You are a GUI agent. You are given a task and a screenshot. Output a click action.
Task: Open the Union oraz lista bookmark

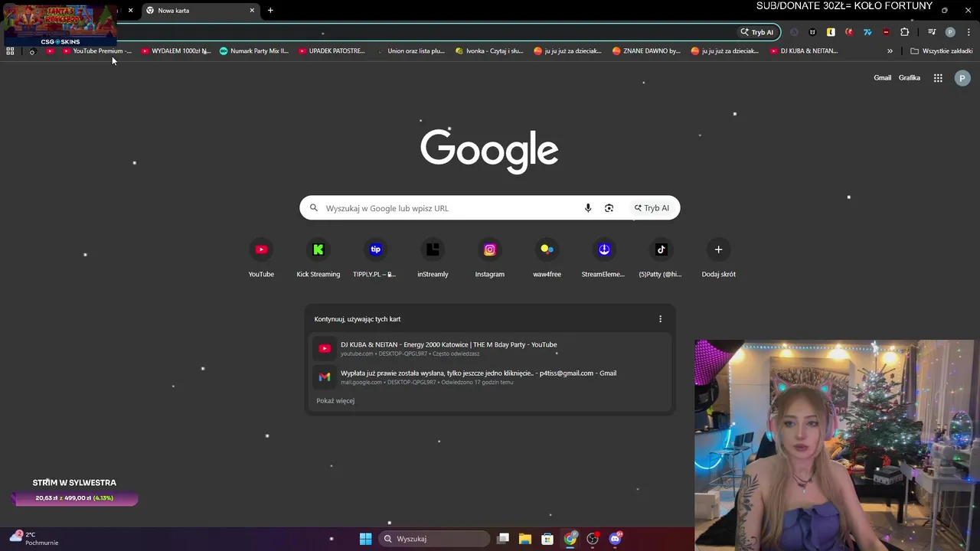(410, 51)
